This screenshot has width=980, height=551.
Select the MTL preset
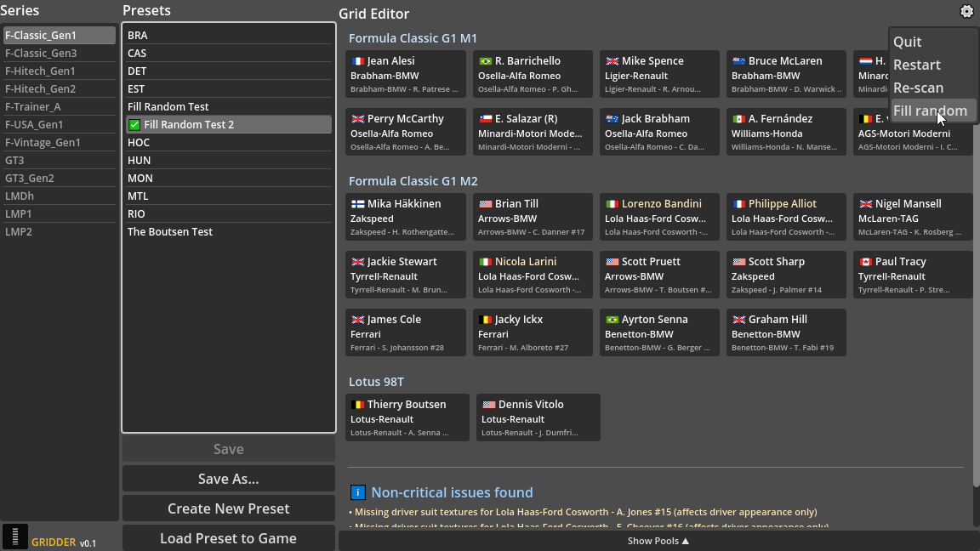[x=229, y=196]
